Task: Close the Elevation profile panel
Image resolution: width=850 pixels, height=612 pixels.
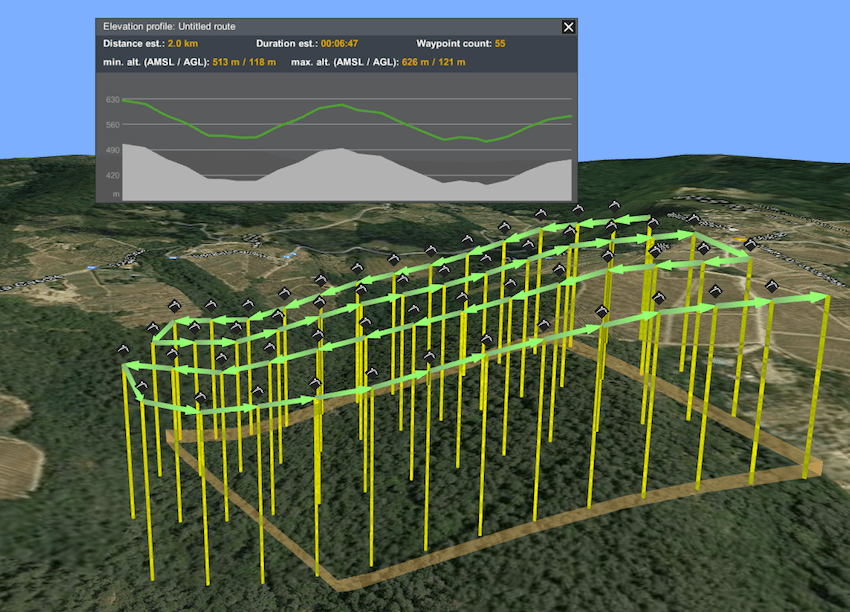Action: point(568,27)
